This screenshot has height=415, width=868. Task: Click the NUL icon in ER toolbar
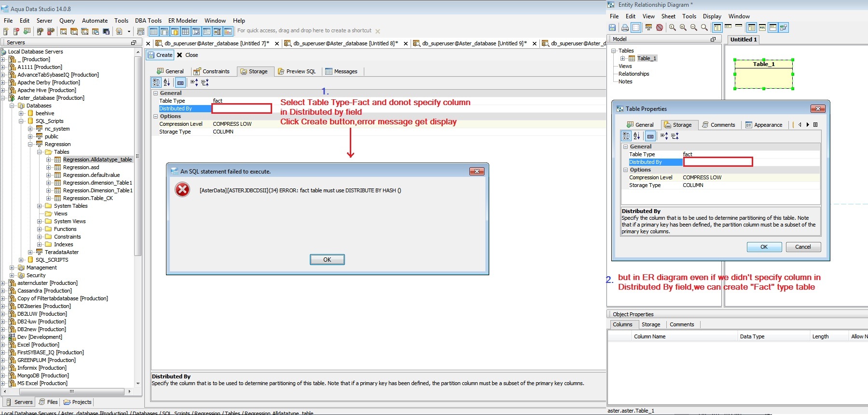pos(762,27)
